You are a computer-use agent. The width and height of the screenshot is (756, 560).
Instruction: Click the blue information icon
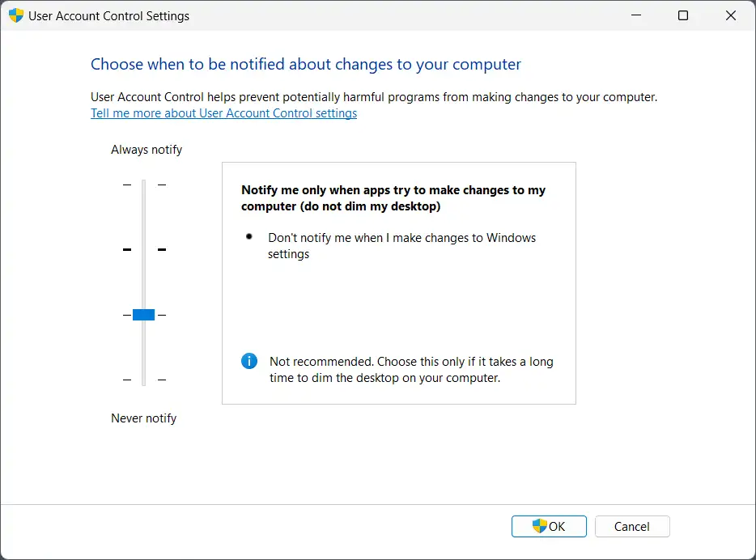249,361
